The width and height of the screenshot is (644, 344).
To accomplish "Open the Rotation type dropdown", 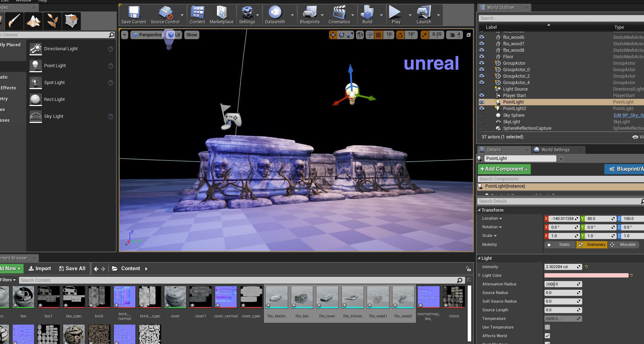I will [492, 227].
